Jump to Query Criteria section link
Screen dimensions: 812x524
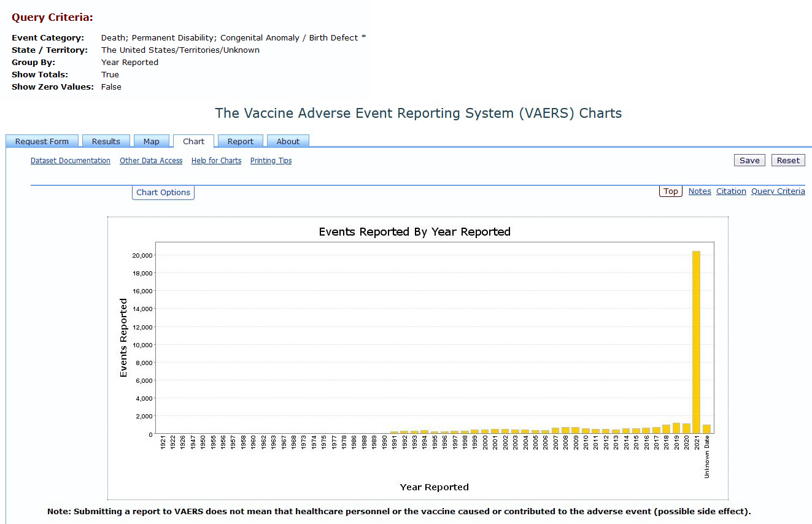coord(778,191)
